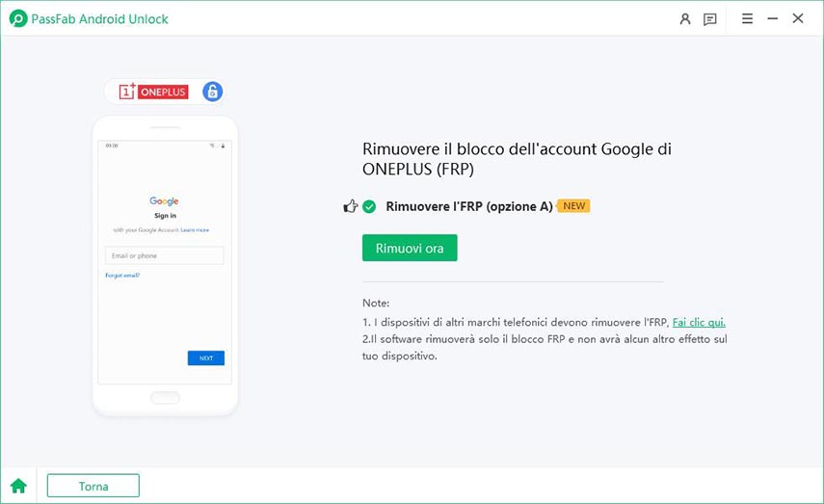Viewport: 824px width, 504px height.
Task: Open the "Fai clic qui" link
Action: point(699,322)
